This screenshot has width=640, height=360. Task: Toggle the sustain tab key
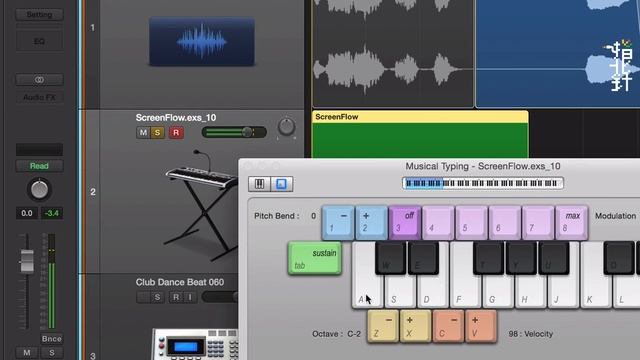(315, 258)
